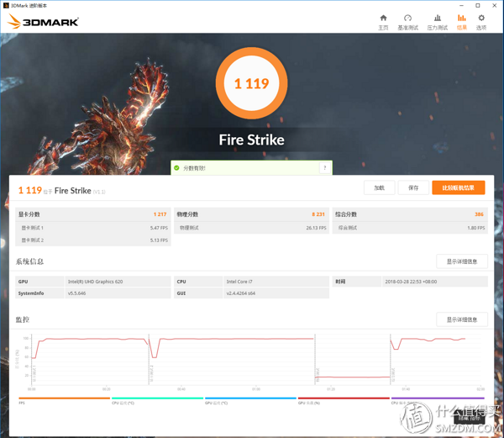The image size is (504, 438).
Task: Click the timestamp 2018-03-28 22:53
Action: click(411, 282)
